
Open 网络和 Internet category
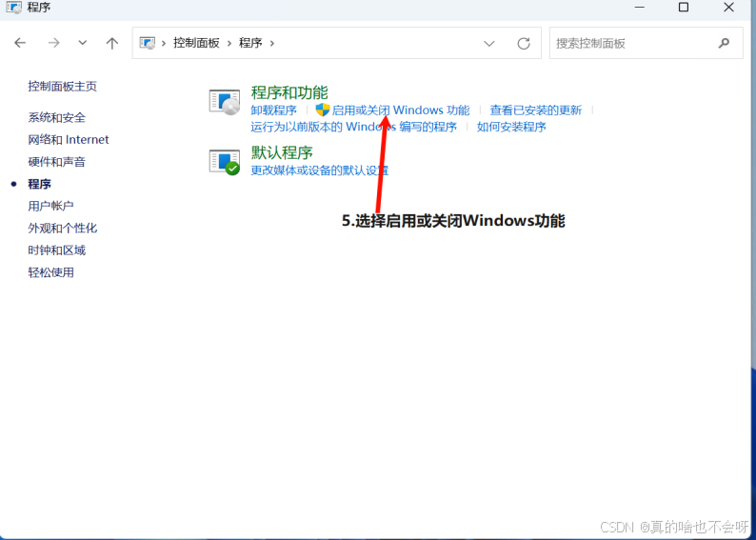[69, 139]
